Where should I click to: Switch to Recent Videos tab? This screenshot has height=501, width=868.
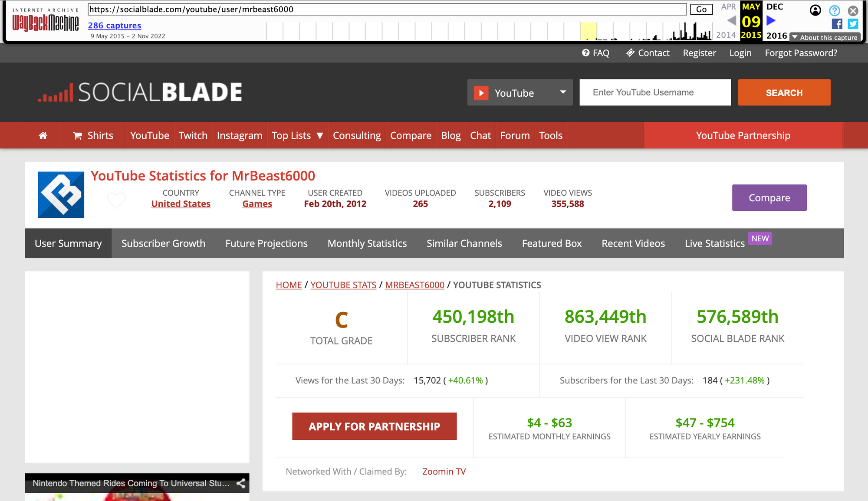(633, 243)
